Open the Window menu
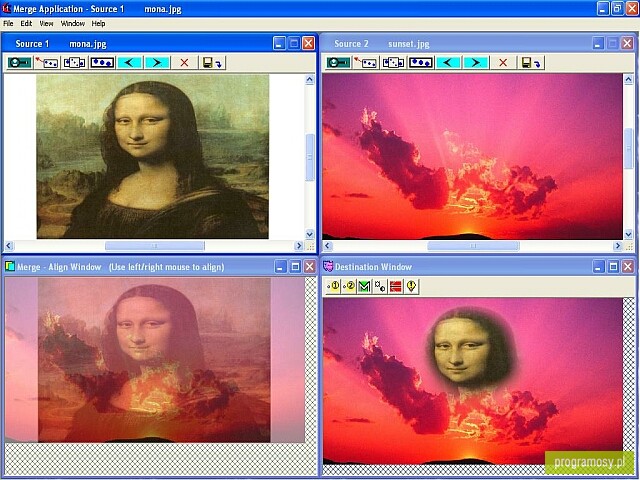Viewport: 640px width, 480px height. pos(73,24)
